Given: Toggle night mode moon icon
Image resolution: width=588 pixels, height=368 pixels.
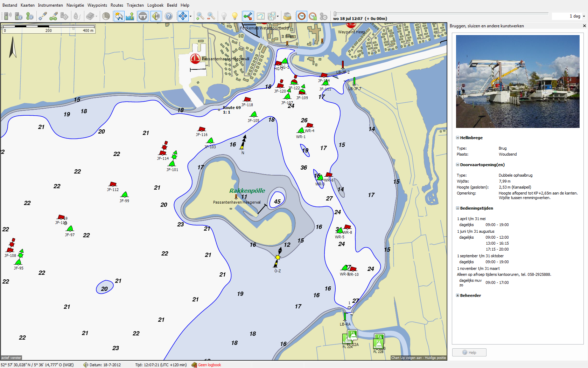Looking at the screenshot, I should click(106, 16).
